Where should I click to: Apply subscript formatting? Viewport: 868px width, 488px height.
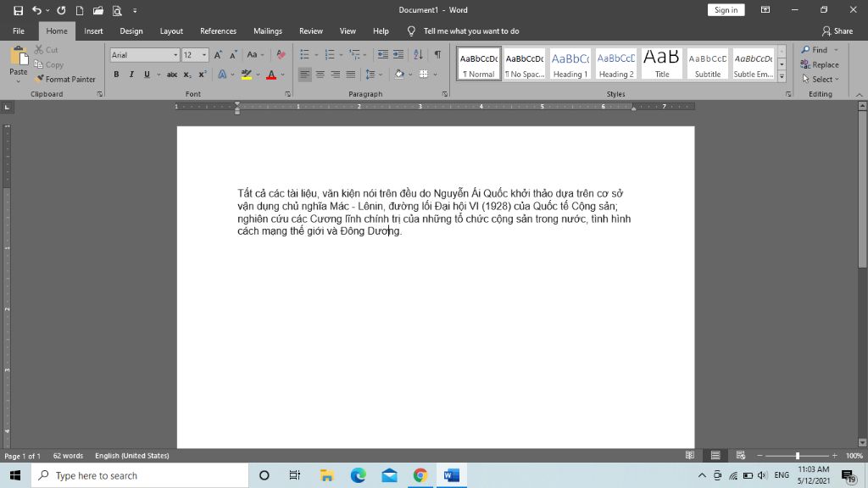[187, 75]
